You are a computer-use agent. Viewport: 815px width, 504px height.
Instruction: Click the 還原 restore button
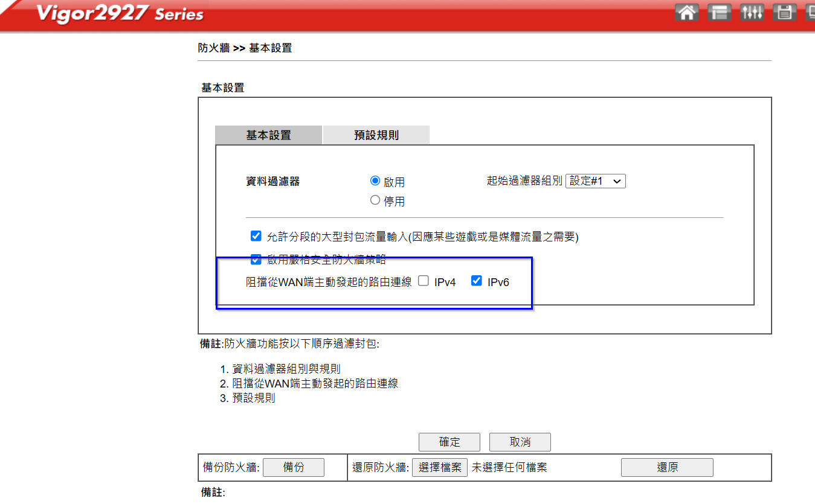(x=667, y=467)
